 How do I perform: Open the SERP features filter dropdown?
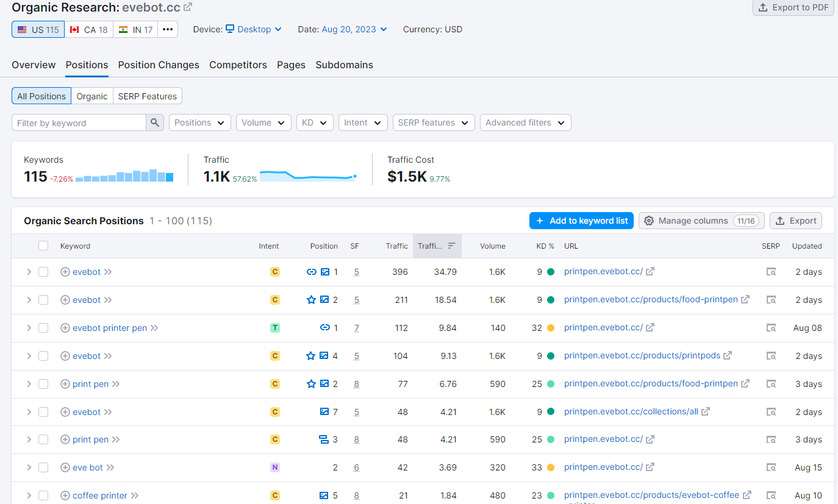pyautogui.click(x=434, y=122)
